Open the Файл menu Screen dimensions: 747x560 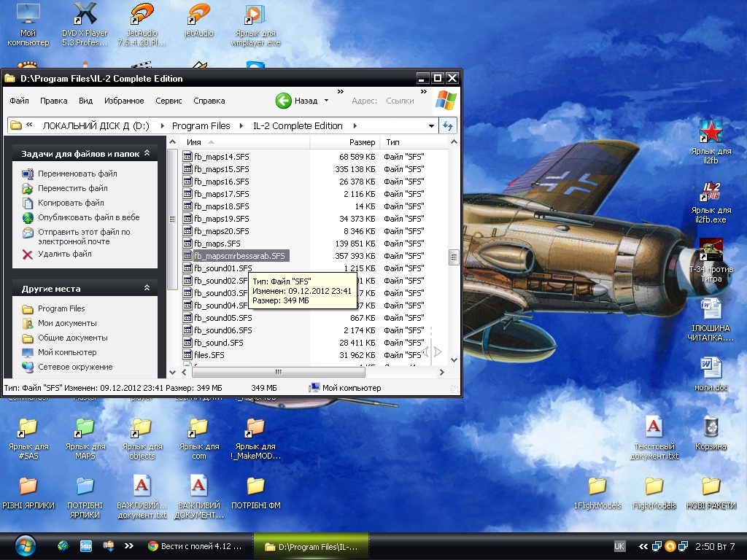[19, 101]
